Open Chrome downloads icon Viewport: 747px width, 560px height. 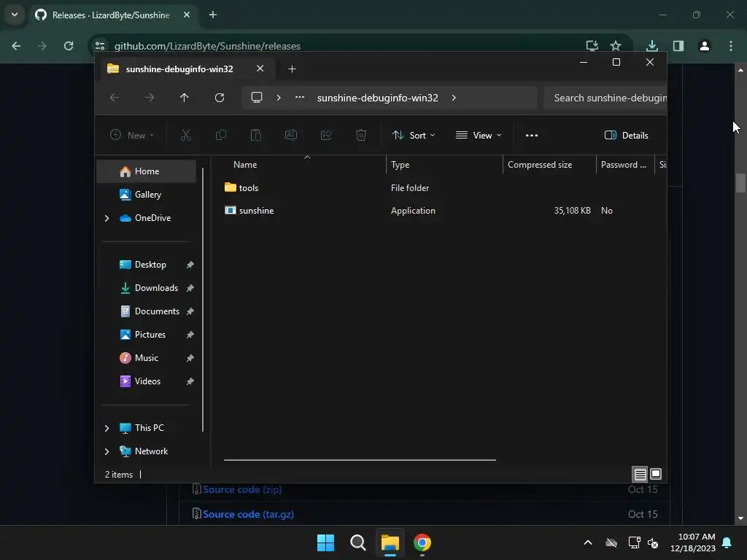click(x=651, y=46)
